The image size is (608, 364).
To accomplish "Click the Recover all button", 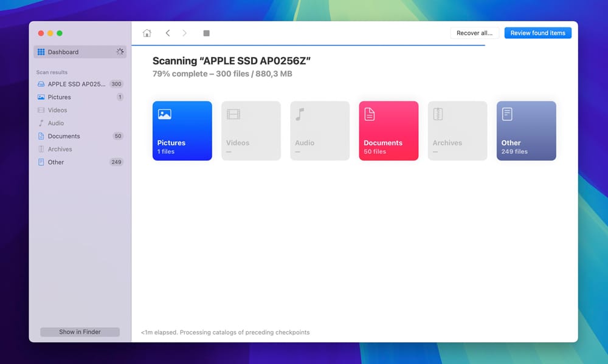I will 474,32.
